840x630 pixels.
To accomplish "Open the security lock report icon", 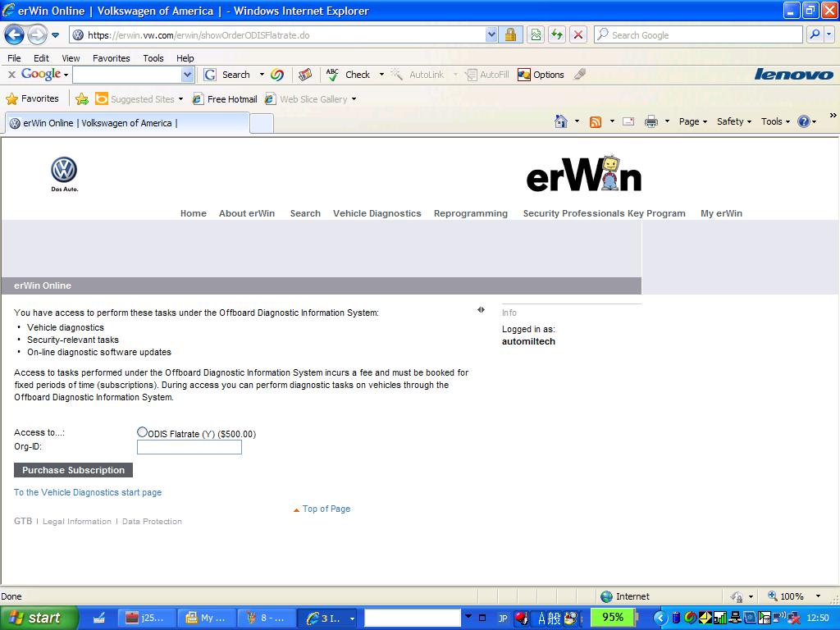I will point(510,35).
